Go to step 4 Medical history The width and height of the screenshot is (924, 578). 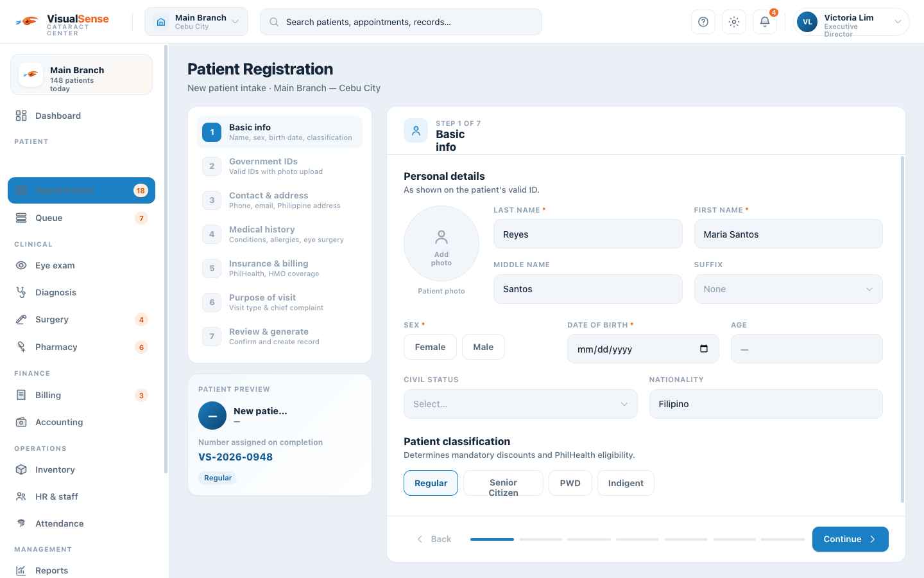pyautogui.click(x=280, y=234)
